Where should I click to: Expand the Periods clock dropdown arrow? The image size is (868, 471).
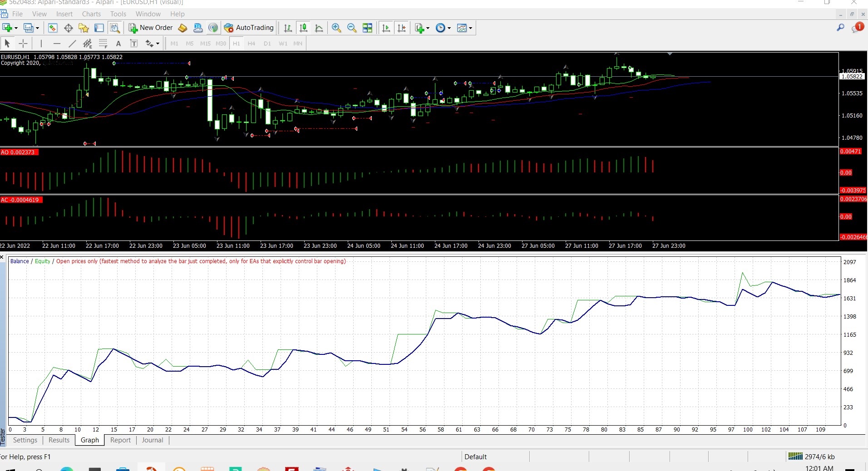[x=449, y=28]
